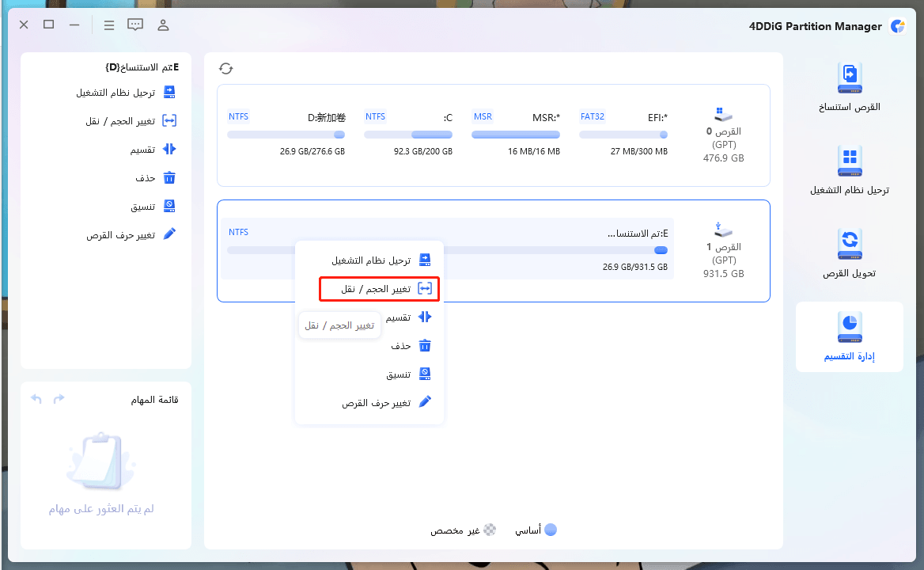
Task: Select 'تغيير الحجم / نقل' from the context menu
Action: tap(379, 288)
